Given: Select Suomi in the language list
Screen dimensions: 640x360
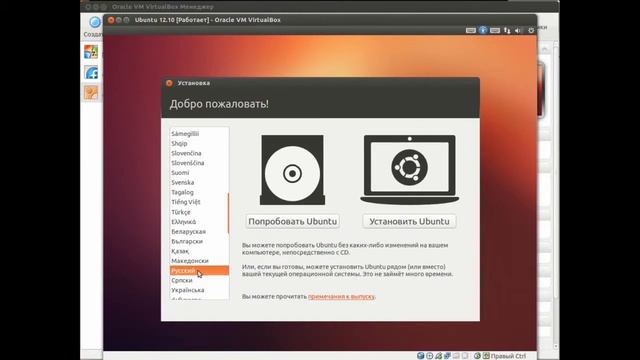Looking at the screenshot, I should (x=199, y=173).
